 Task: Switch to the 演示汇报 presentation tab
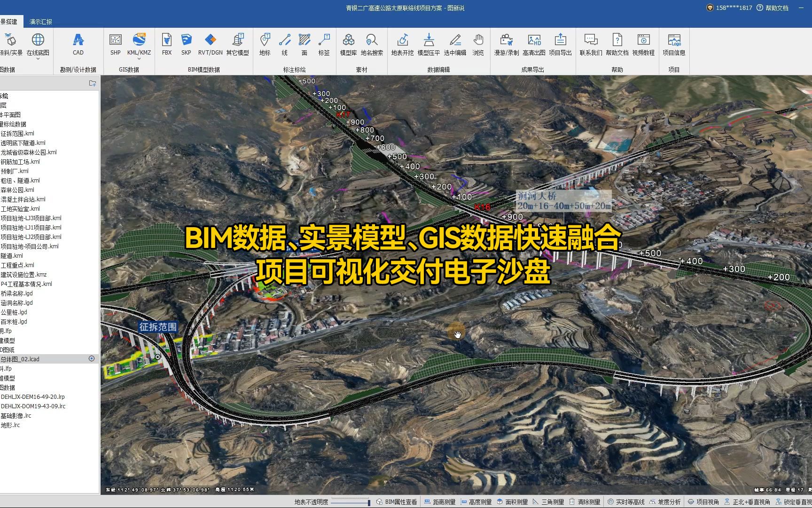[41, 22]
